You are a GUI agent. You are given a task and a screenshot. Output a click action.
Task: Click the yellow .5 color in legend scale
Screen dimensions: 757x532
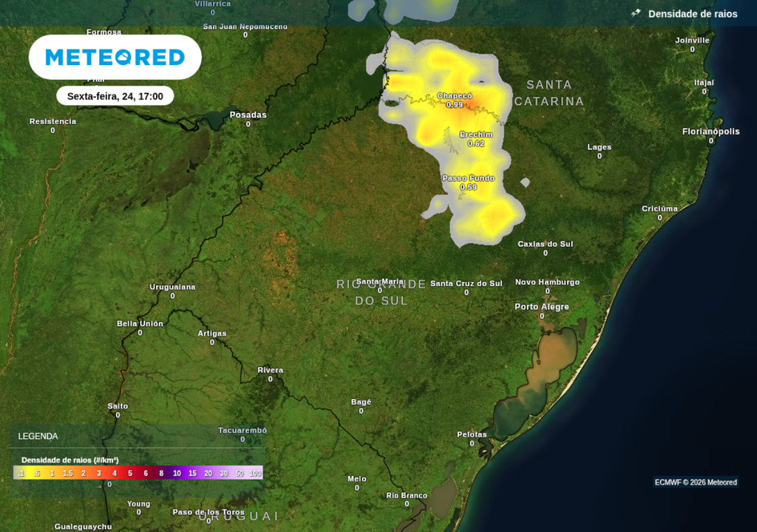pos(37,473)
